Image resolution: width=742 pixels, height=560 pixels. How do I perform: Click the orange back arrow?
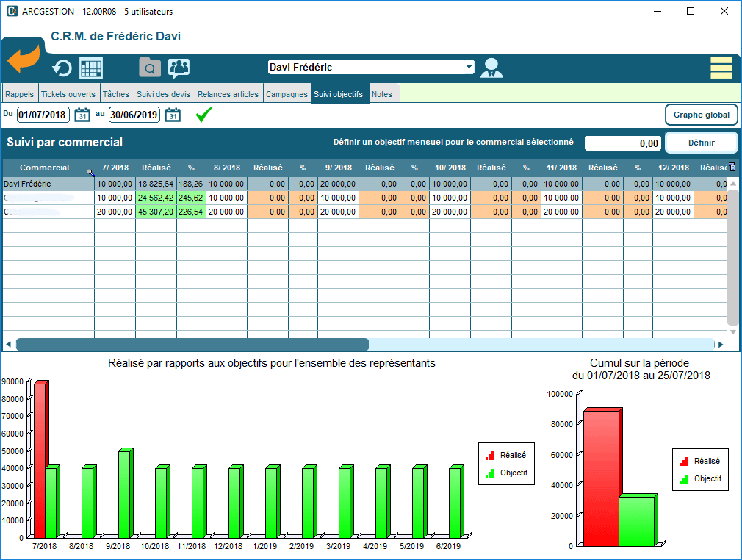pyautogui.click(x=23, y=60)
